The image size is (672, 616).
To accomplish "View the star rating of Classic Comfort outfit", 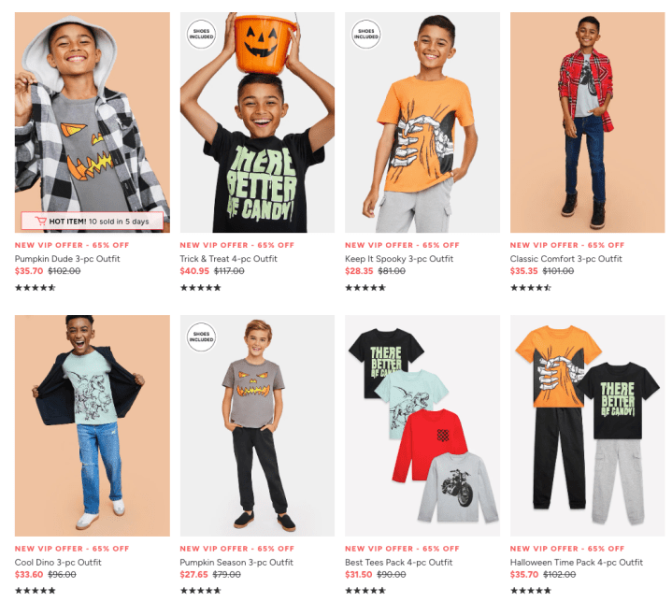I will click(x=530, y=288).
